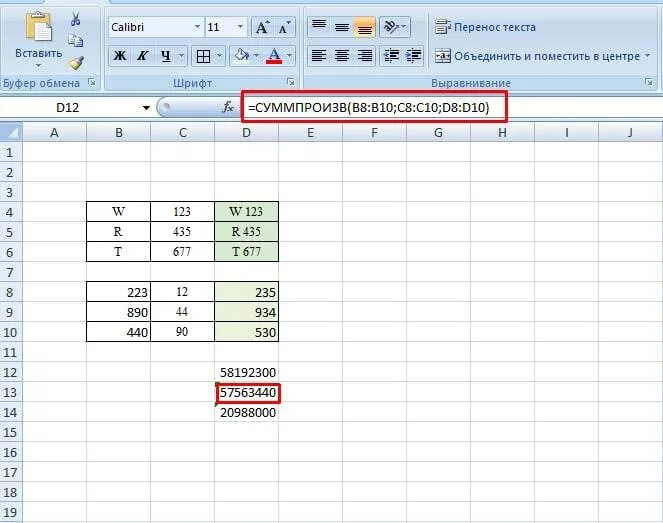Select cell with value 57563440
This screenshot has height=523, width=663.
tap(248, 393)
